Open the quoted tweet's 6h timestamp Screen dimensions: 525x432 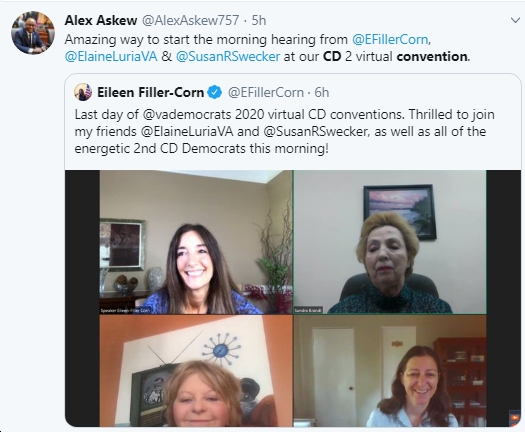(x=321, y=92)
